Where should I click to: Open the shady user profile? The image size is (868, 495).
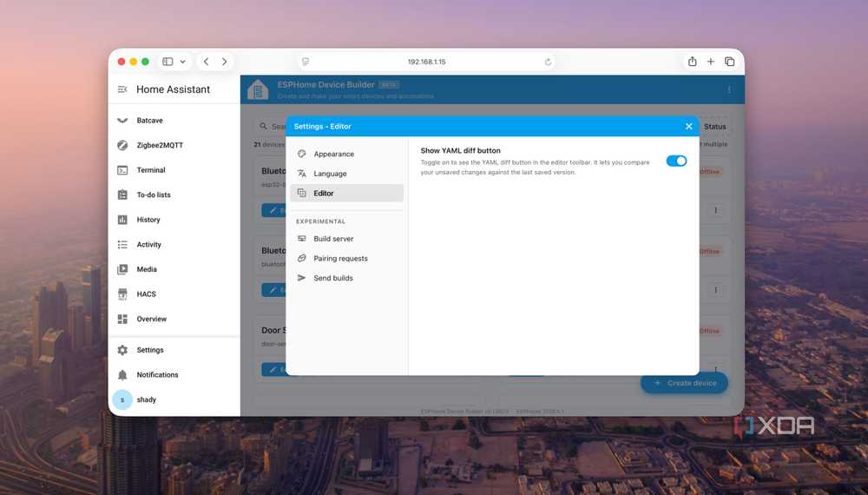174,399
